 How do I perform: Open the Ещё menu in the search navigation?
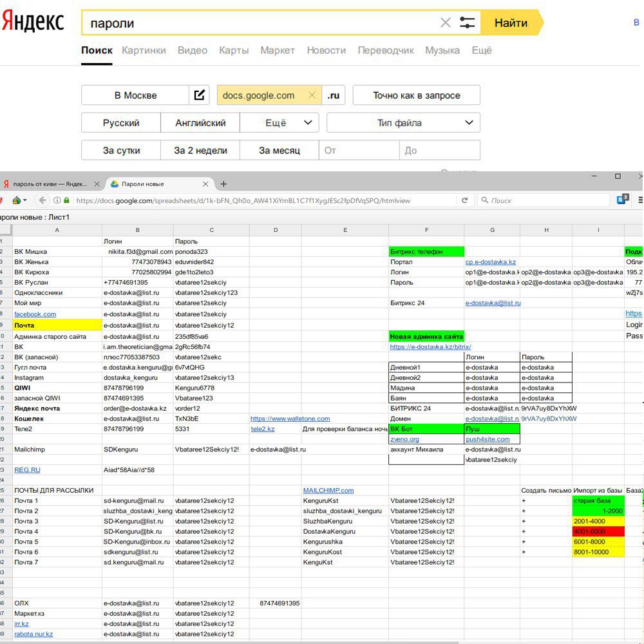(x=481, y=50)
